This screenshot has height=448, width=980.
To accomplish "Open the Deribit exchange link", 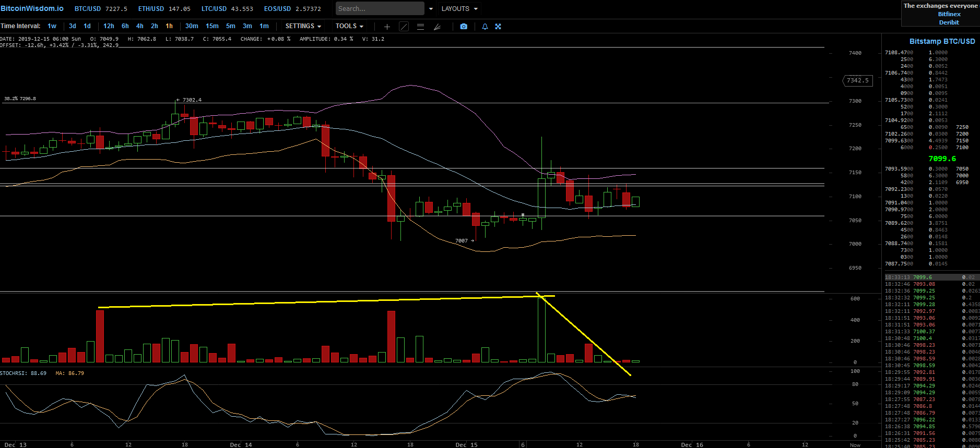I will click(949, 22).
